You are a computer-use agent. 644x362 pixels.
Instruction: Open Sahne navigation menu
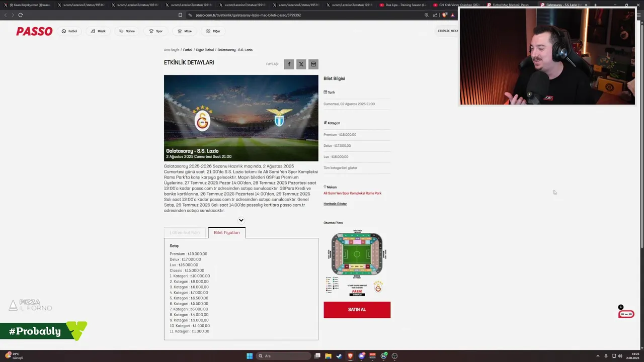[127, 31]
